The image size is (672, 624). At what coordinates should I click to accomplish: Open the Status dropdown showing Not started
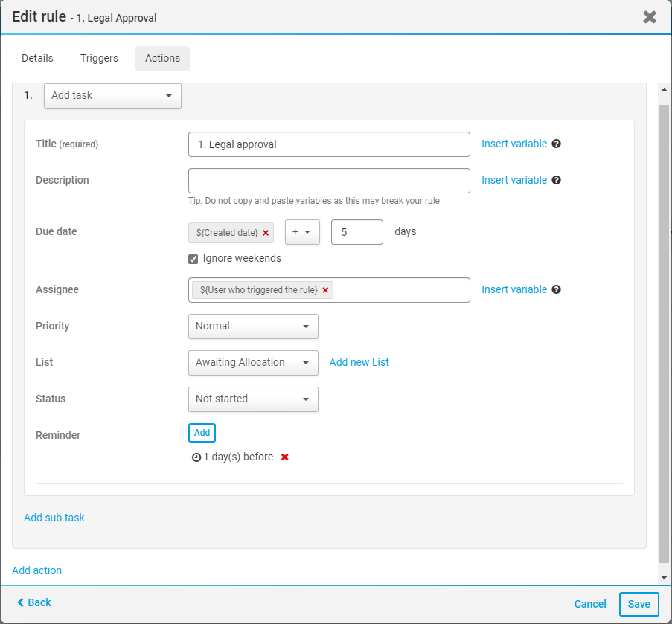253,399
